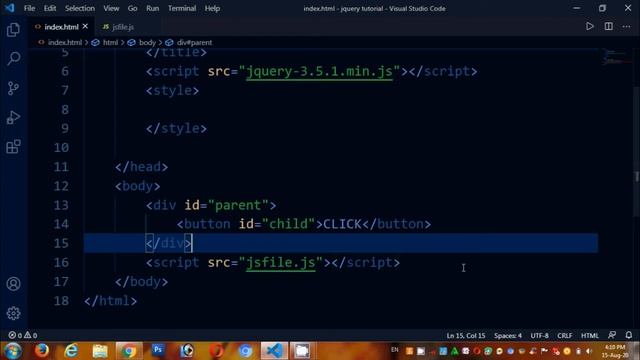Follow the jsfile.js source link
The height and width of the screenshot is (360, 640).
[x=281, y=262]
